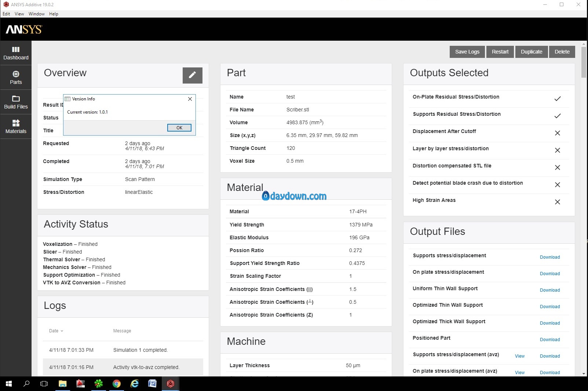Toggle Displacement After Cutoff X mark
The width and height of the screenshot is (588, 391).
tap(557, 133)
